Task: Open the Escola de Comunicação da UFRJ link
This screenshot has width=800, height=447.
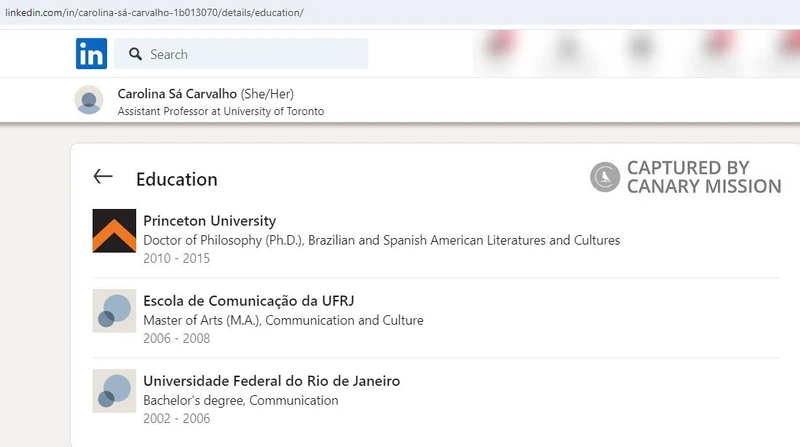Action: pos(248,301)
